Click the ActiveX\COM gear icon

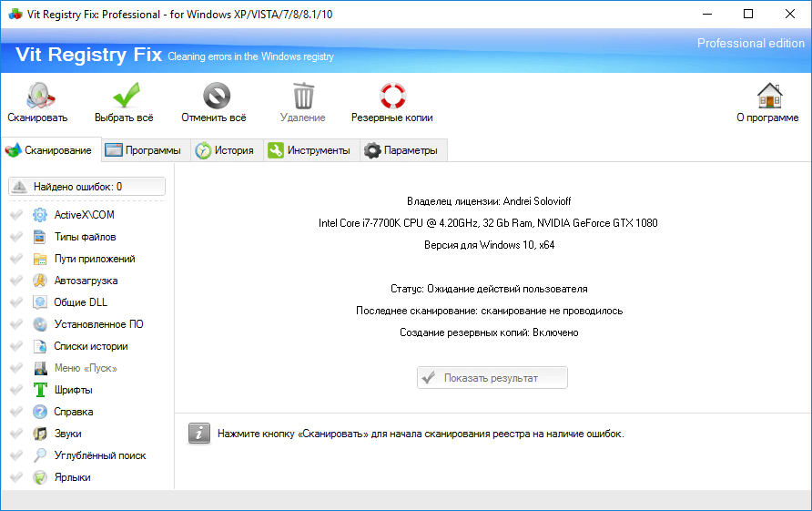[40, 215]
